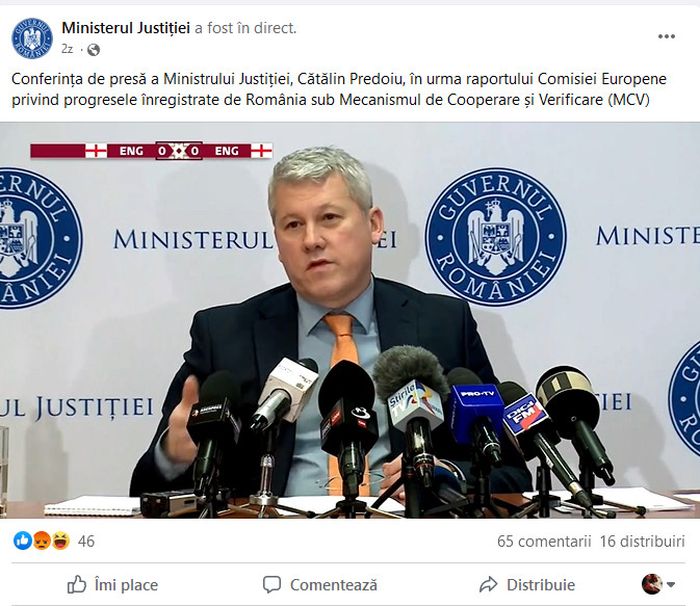Open the small user avatar selector
The image size is (700, 606).
click(652, 584)
